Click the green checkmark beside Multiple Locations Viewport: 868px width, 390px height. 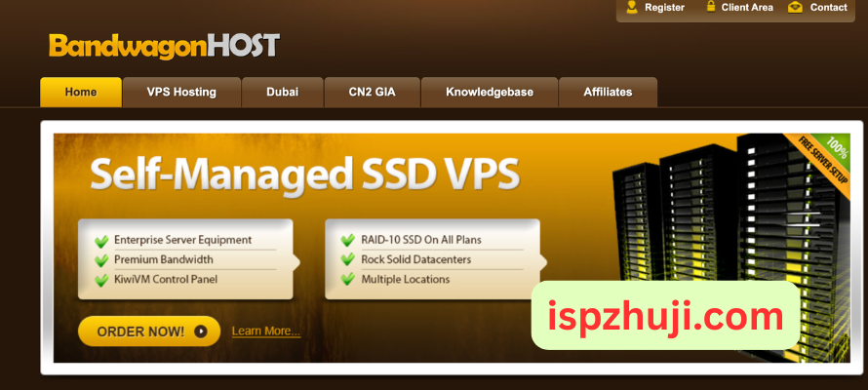347,280
